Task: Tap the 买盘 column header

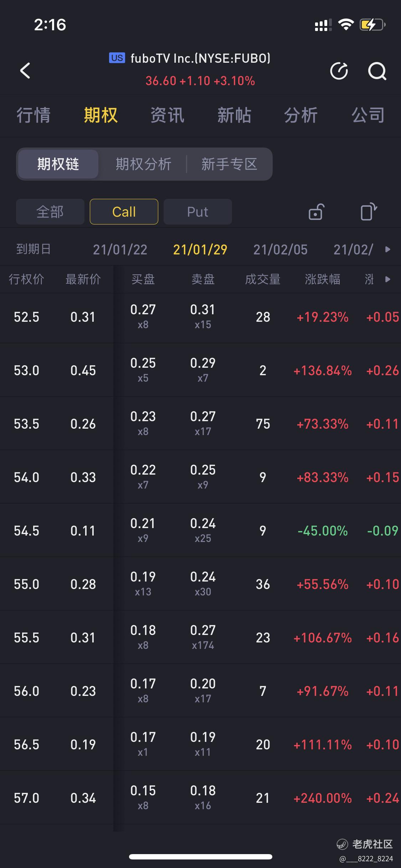Action: pos(143,279)
